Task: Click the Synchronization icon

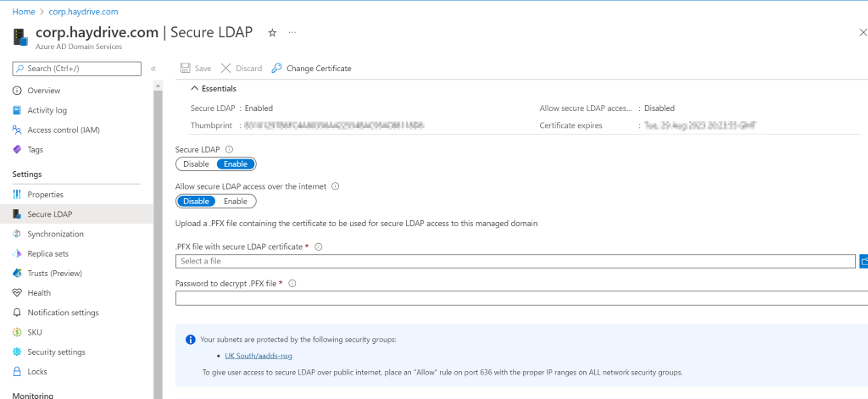Action: [17, 234]
